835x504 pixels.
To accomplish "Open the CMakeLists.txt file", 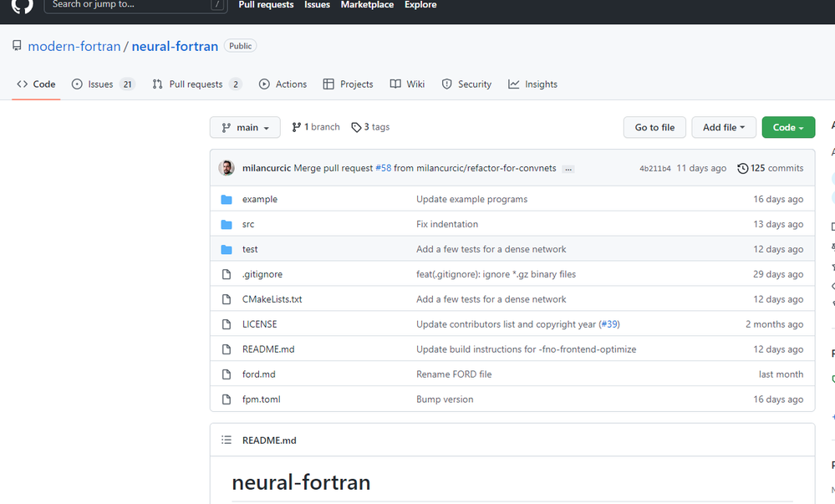I will click(x=272, y=299).
